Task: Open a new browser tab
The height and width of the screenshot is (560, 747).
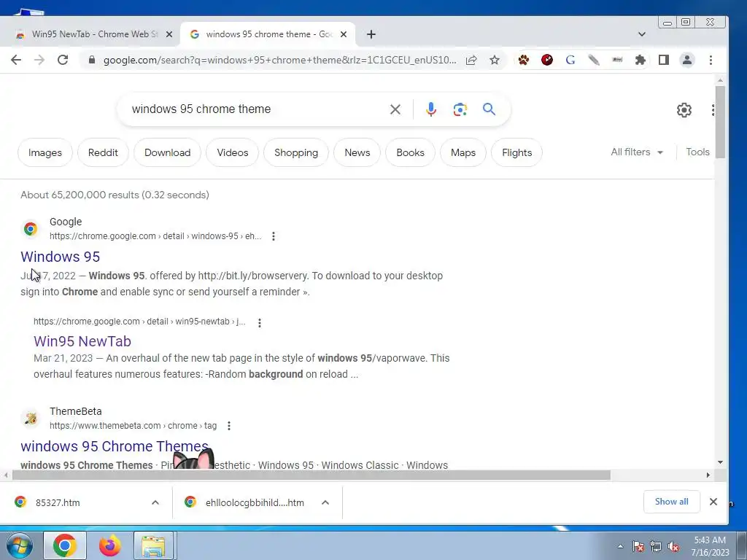Action: pos(371,34)
